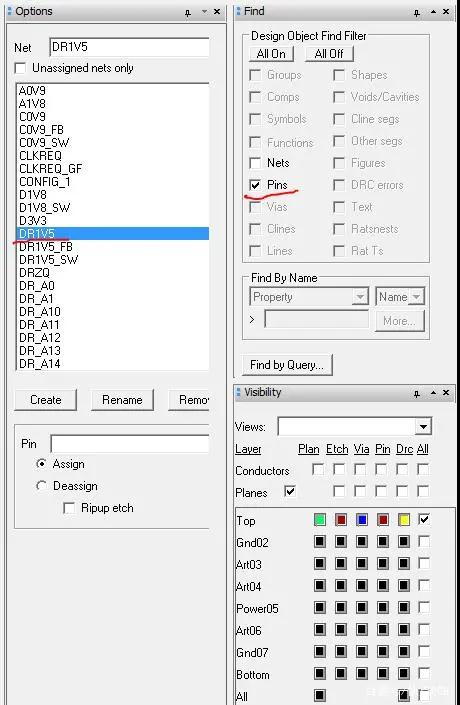Click the Pin input field

point(130,444)
